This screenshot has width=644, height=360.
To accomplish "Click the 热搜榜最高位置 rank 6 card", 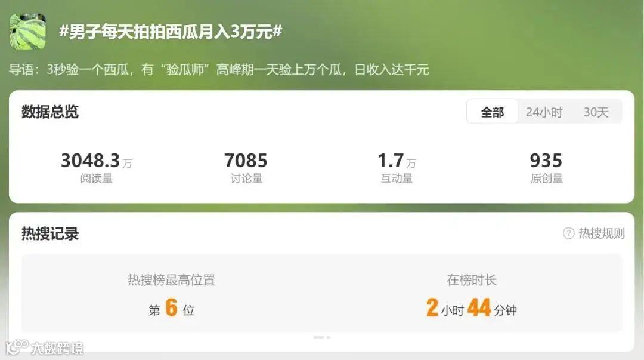I will (172, 294).
